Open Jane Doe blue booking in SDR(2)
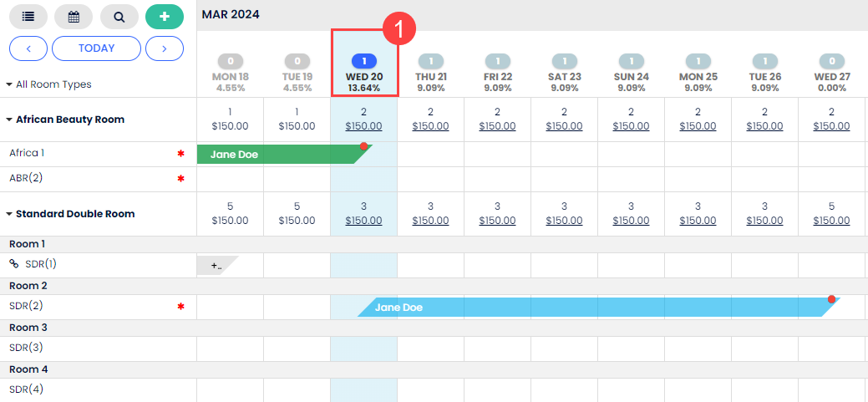The height and width of the screenshot is (402, 868). coord(585,308)
